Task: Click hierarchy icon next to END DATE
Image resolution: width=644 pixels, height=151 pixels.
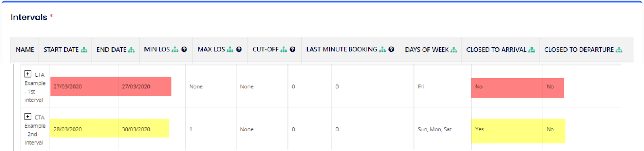Action: click(132, 50)
